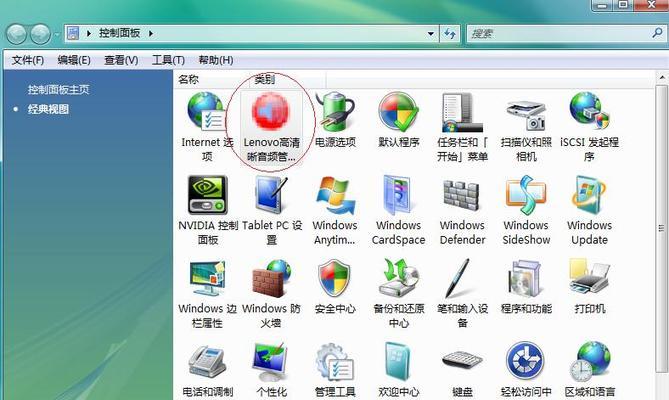Open 键盘 keyboard icon

pos(462,361)
